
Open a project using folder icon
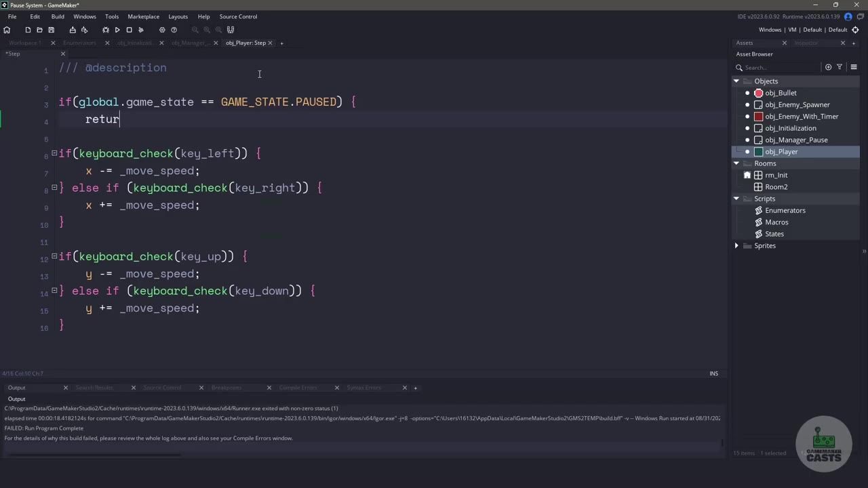[x=39, y=30]
